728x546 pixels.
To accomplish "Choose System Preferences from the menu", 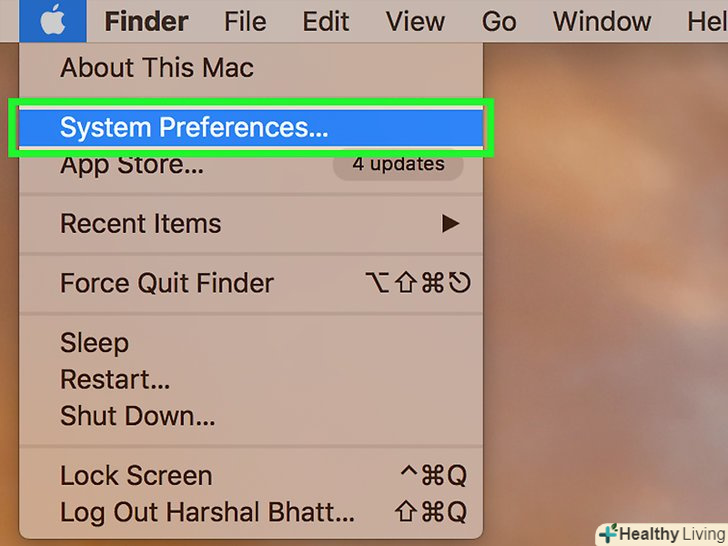I will coord(251,127).
